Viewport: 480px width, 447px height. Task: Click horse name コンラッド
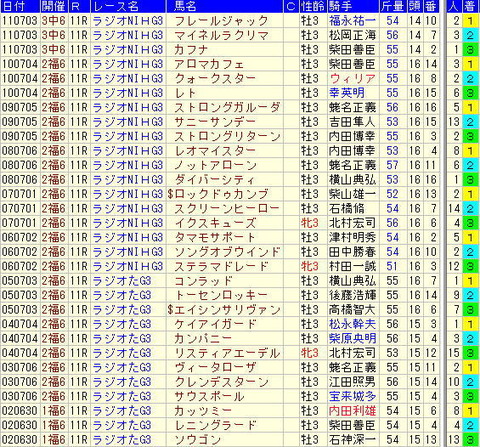click(203, 281)
